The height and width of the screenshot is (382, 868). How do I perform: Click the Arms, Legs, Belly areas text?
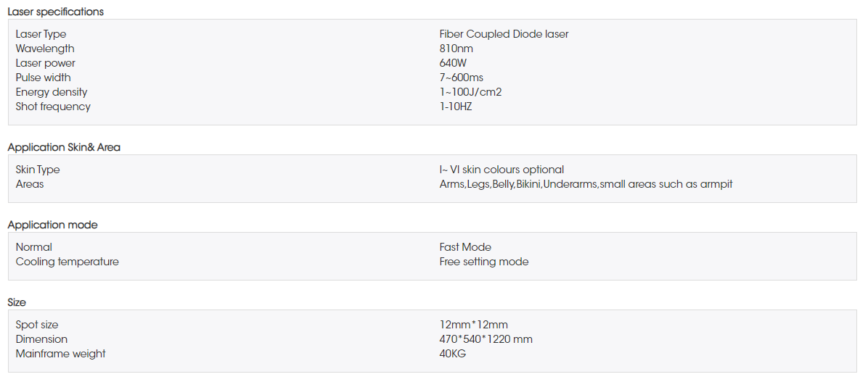click(x=586, y=184)
